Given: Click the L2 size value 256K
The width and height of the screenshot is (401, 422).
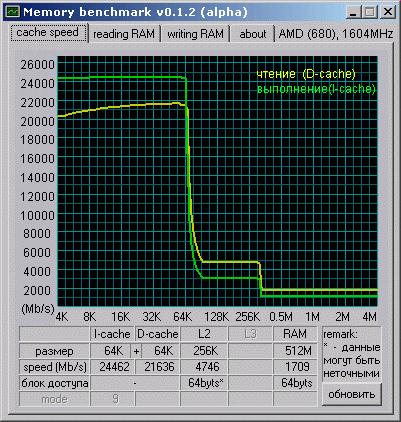Looking at the screenshot, I should pos(204,351).
